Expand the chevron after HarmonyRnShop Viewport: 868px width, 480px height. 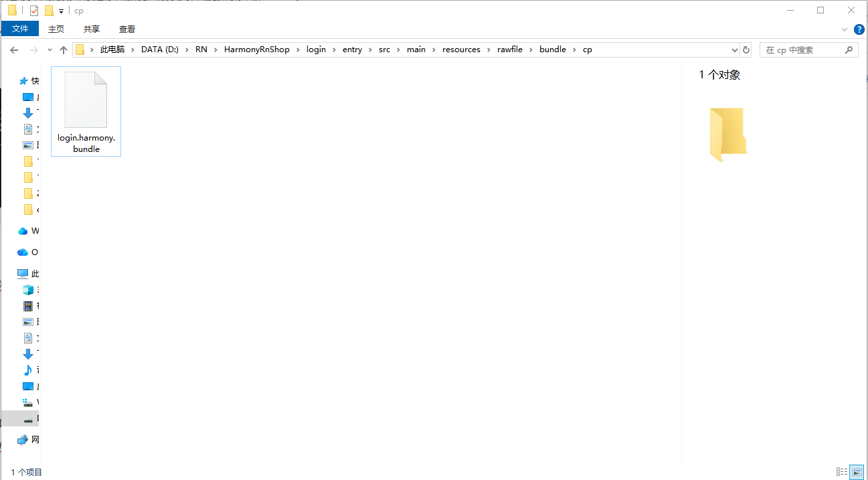point(298,50)
